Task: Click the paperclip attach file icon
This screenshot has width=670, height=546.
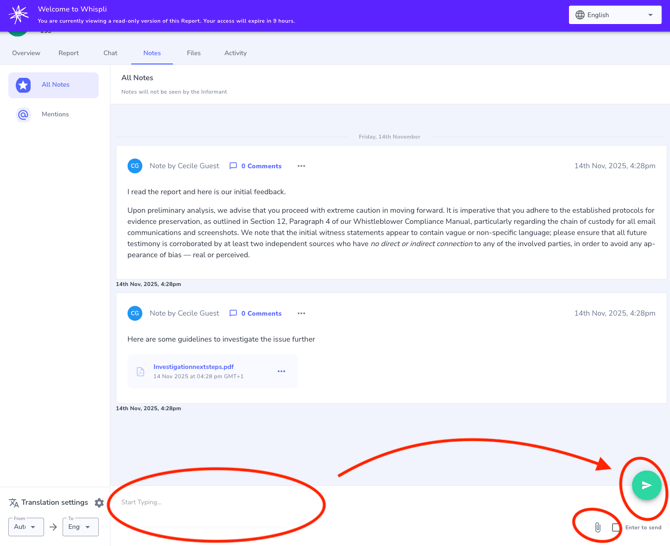Action: (x=598, y=527)
